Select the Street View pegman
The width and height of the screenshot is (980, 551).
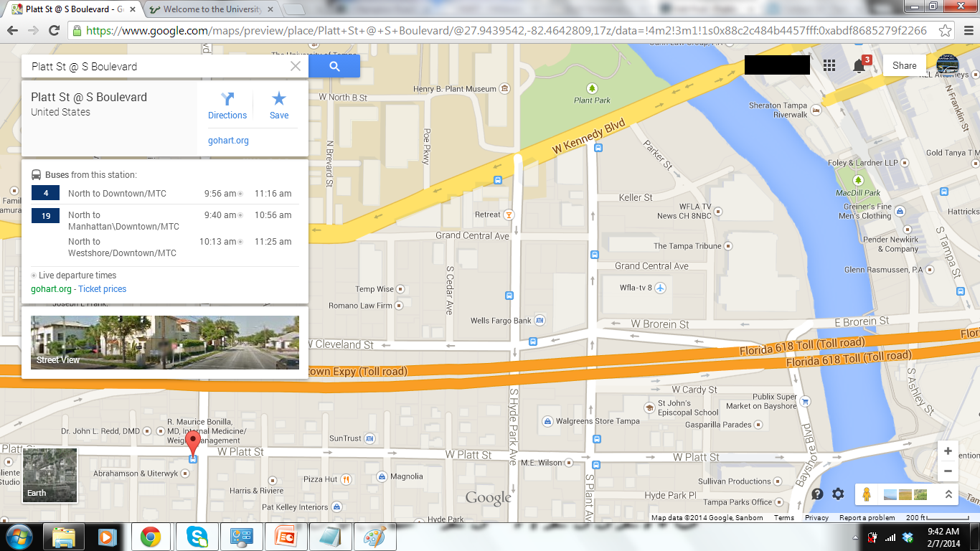(867, 494)
